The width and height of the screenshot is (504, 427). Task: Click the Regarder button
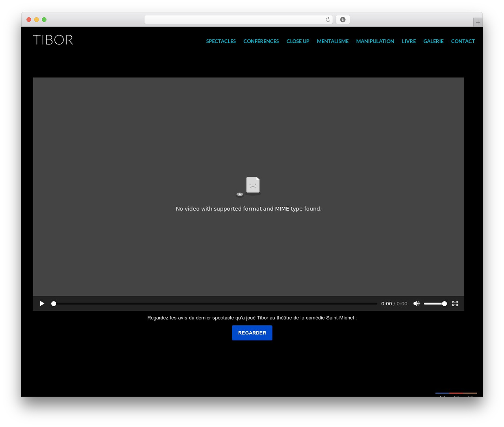coord(252,333)
